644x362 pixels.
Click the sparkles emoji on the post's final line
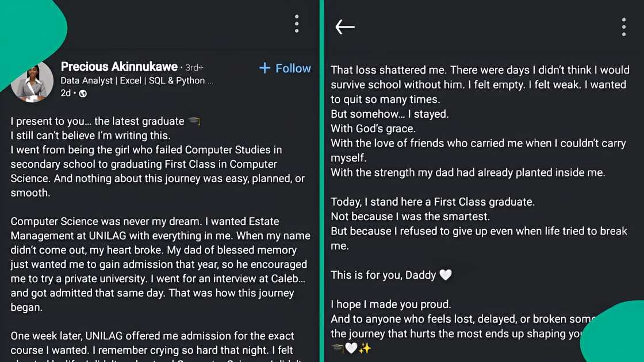pos(364,348)
